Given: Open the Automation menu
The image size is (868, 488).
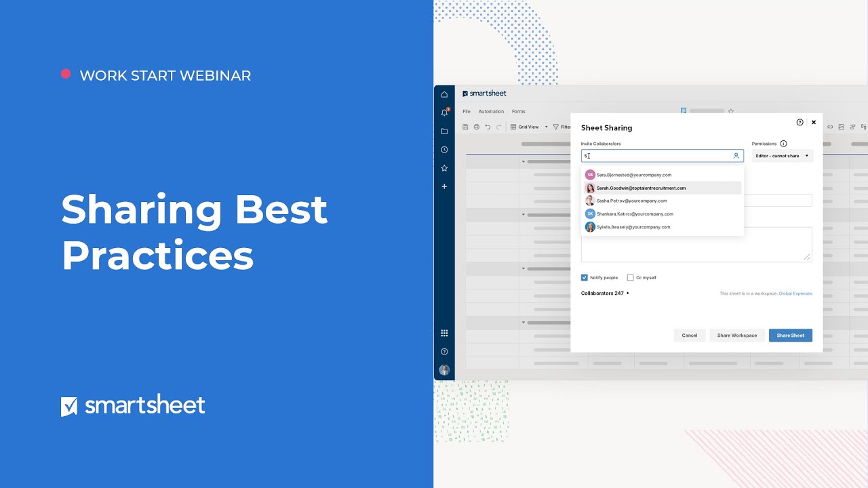Looking at the screenshot, I should pyautogui.click(x=491, y=111).
